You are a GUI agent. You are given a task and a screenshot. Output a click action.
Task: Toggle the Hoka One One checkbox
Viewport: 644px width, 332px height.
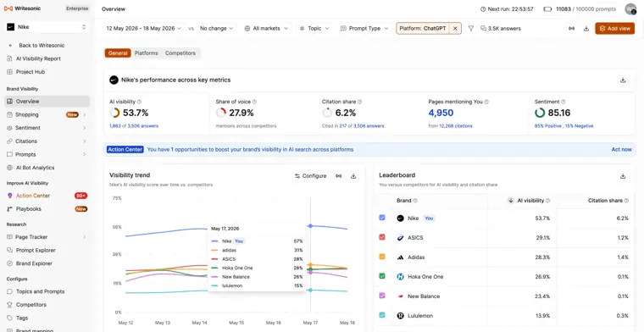(x=382, y=276)
